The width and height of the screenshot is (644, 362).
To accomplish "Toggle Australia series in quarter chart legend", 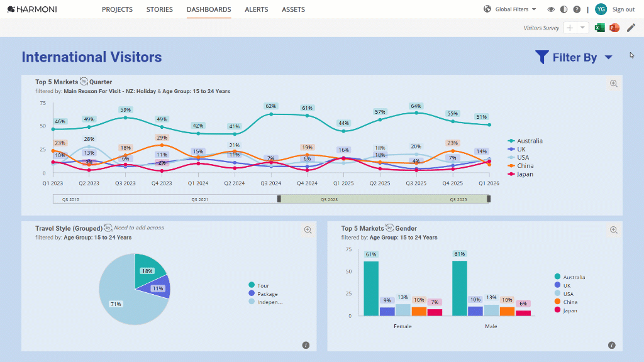I will 525,141.
